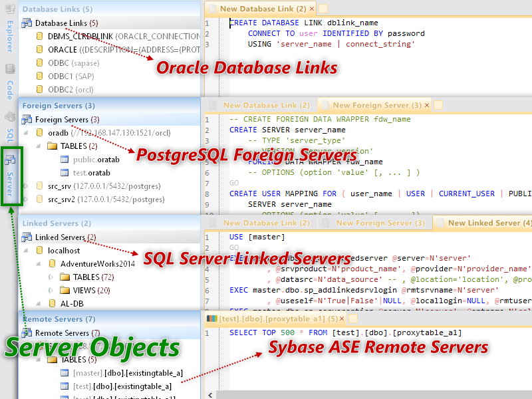This screenshot has height=399, width=532.
Task: Select the New Linked Server (4) tab
Action: pos(483,223)
